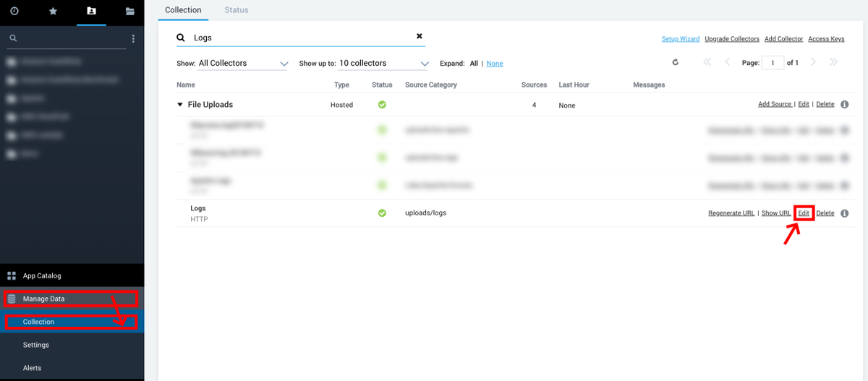
Task: Click Add Source for File Uploads
Action: coord(775,105)
